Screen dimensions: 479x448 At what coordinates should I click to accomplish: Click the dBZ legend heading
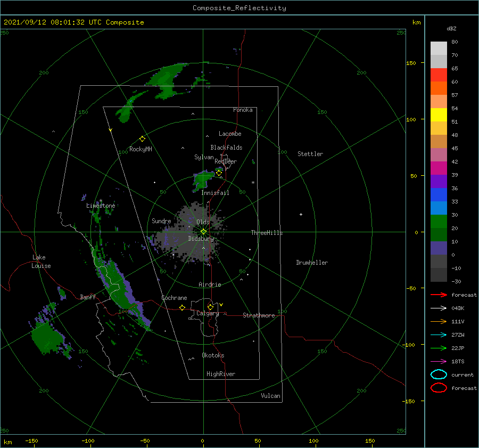451,28
